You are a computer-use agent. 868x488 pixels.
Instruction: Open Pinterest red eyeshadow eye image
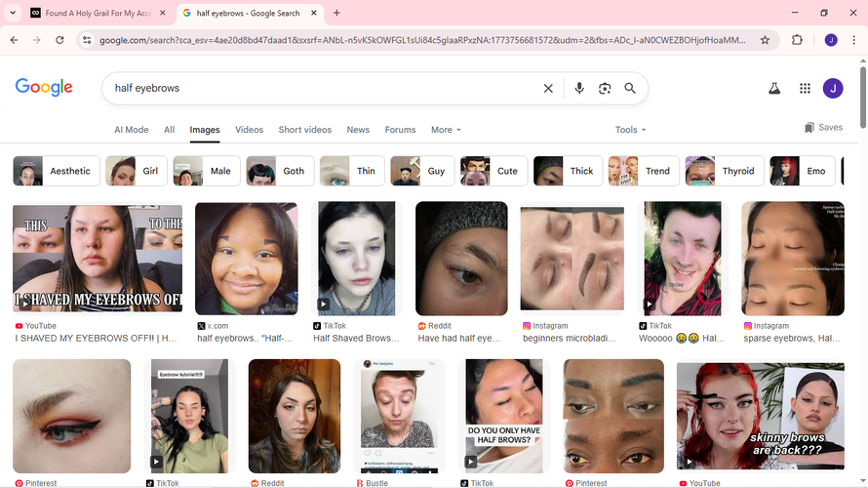72,416
